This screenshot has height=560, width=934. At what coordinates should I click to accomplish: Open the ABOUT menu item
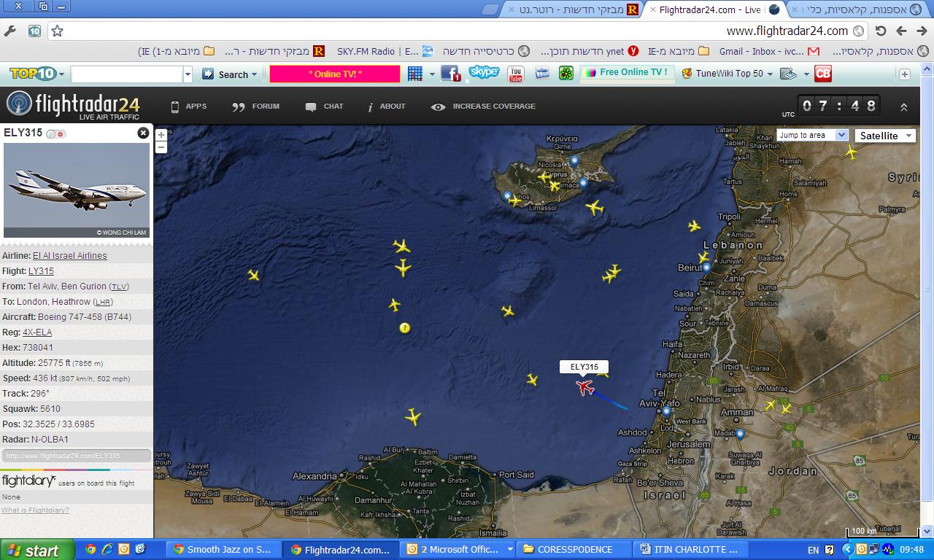[386, 106]
